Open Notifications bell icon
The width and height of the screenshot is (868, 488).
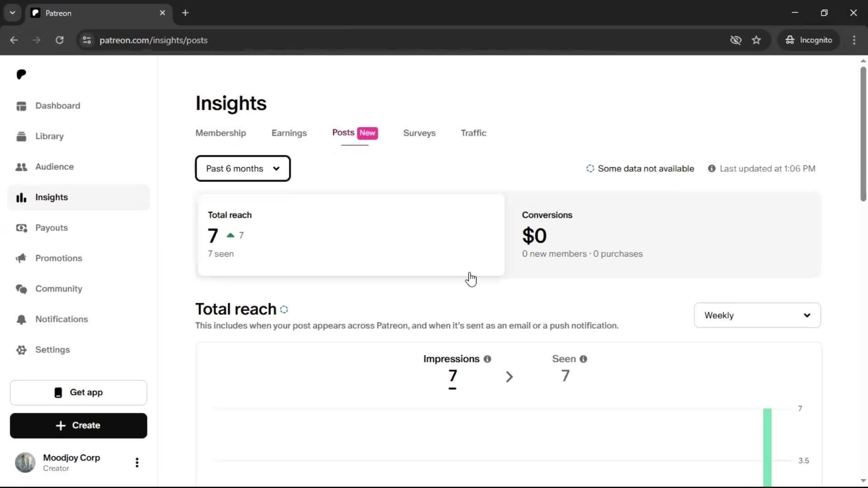coord(21,319)
